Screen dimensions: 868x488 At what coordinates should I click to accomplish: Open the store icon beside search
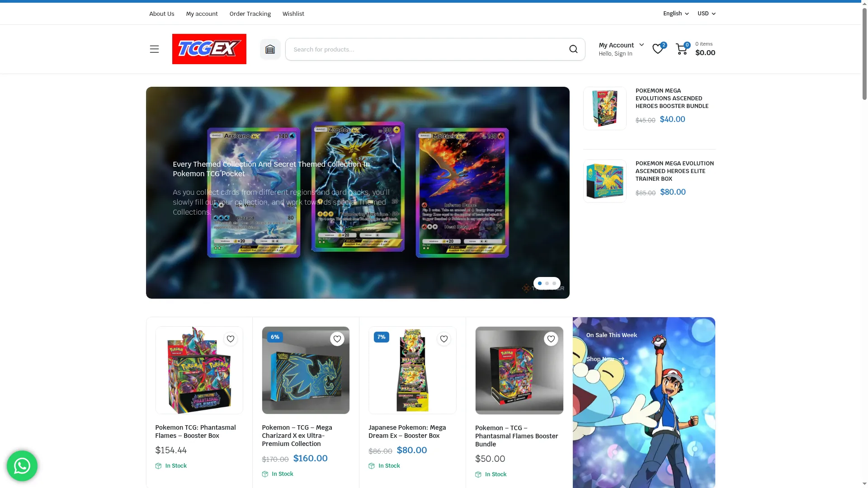[270, 49]
